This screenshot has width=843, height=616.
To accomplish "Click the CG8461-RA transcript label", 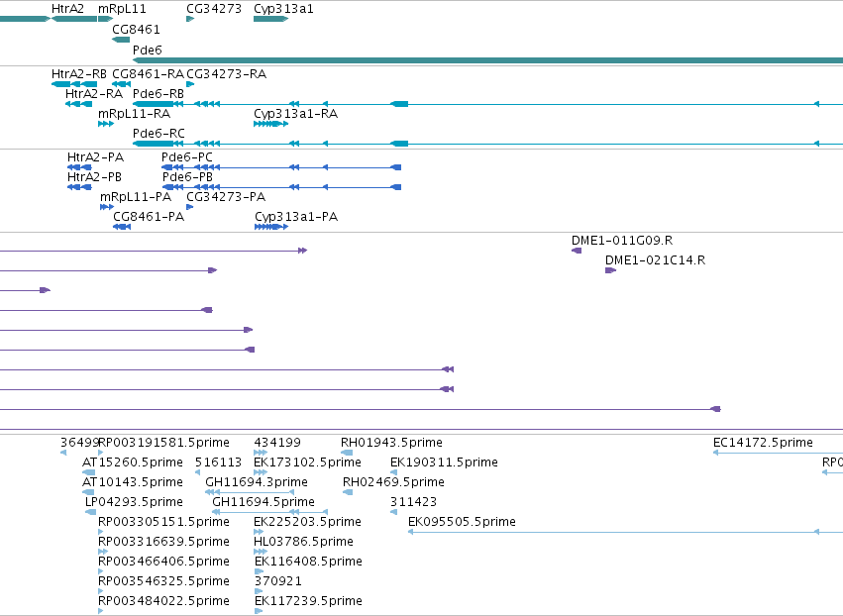I will 148,73.
